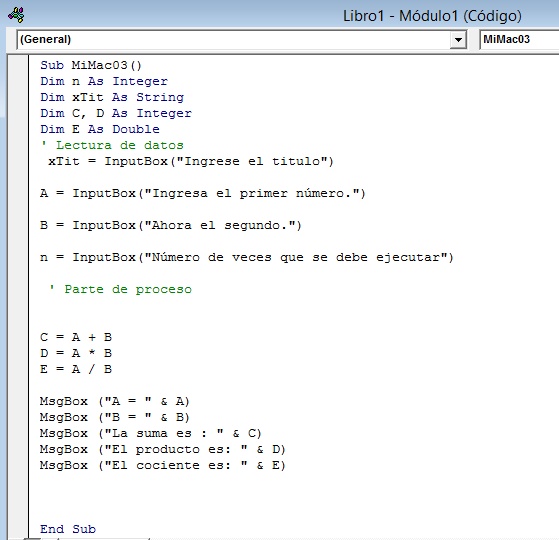559x540 pixels.
Task: Click the Dim xTit As String declaration
Action: 112,97
